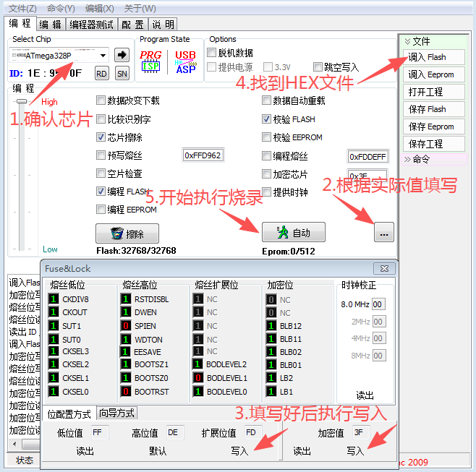Click the 调入 Eeprom button
The width and height of the screenshot is (476, 472).
coord(434,74)
